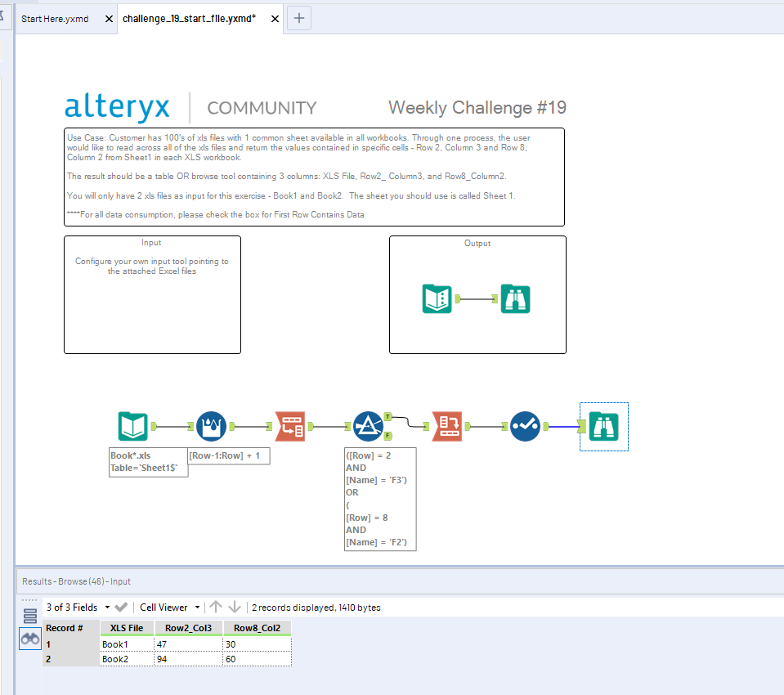The width and height of the screenshot is (784, 695).
Task: Select the Input Data tool labeled Book*.xls
Action: [132, 426]
